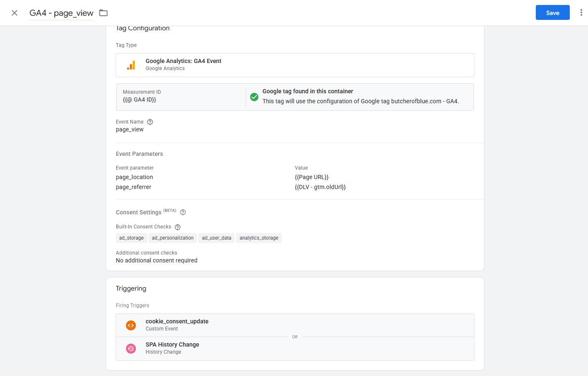Open help icon beside Event Name
588x376 pixels.
click(150, 122)
